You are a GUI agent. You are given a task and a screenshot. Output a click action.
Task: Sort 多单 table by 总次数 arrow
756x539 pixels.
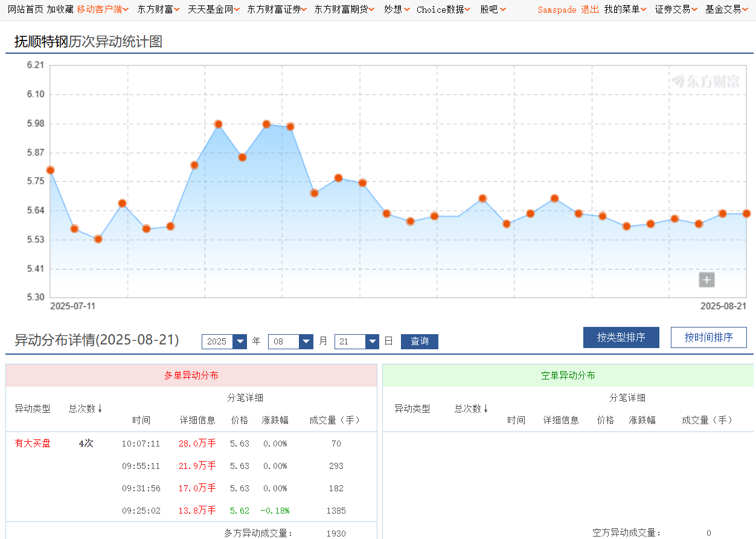point(100,408)
